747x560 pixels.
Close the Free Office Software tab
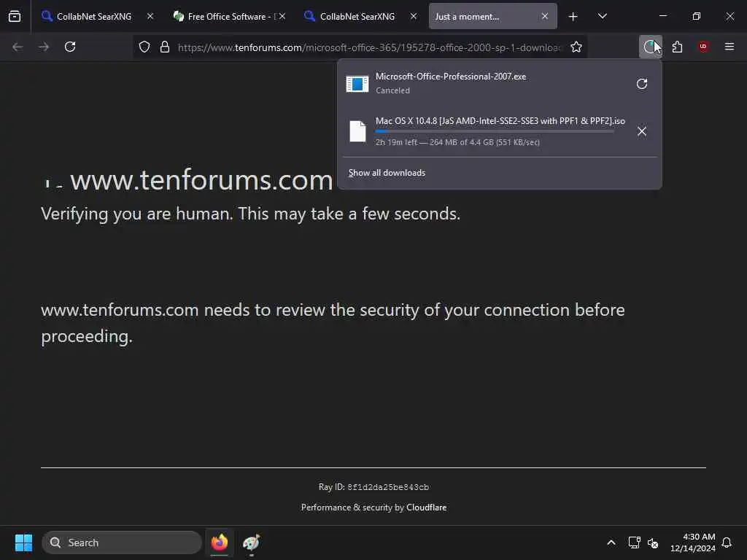coord(282,16)
